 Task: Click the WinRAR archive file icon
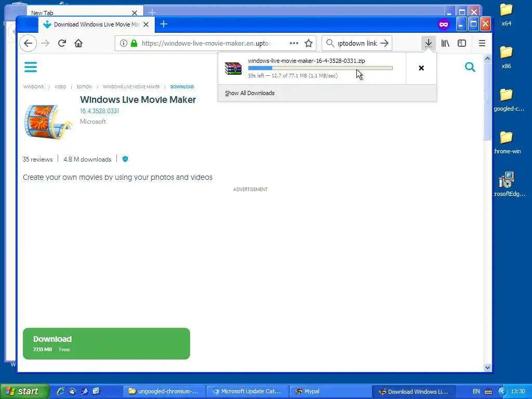(x=233, y=68)
